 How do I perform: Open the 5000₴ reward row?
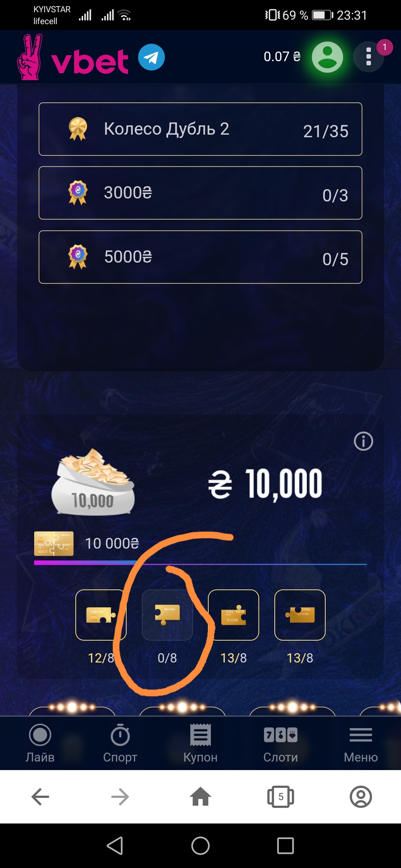coord(200,257)
